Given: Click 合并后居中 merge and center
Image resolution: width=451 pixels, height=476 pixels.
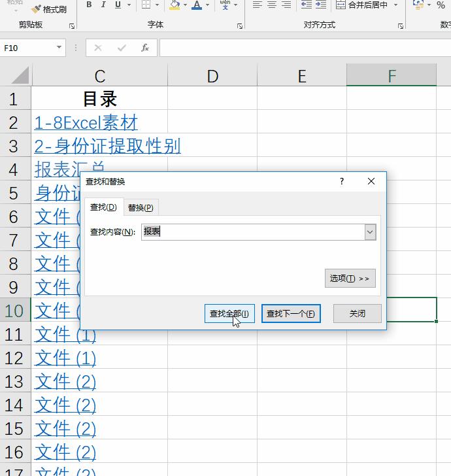Looking at the screenshot, I should pos(361,5).
